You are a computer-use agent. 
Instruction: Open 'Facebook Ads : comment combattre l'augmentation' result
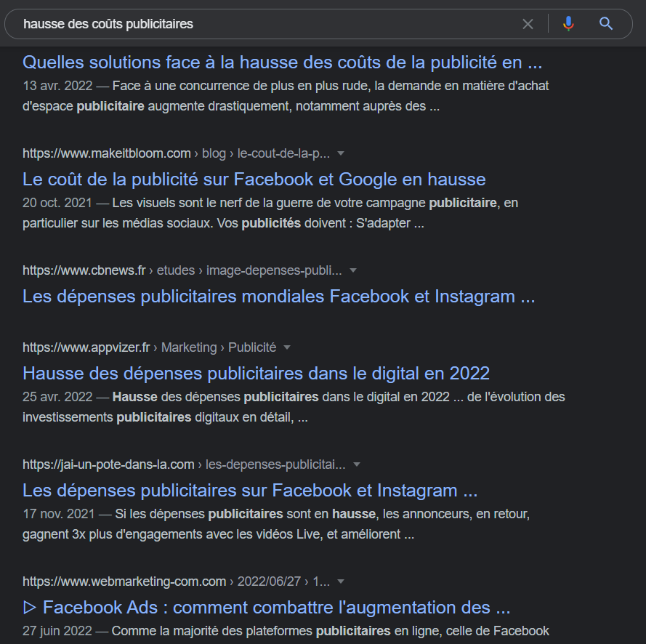coord(266,608)
